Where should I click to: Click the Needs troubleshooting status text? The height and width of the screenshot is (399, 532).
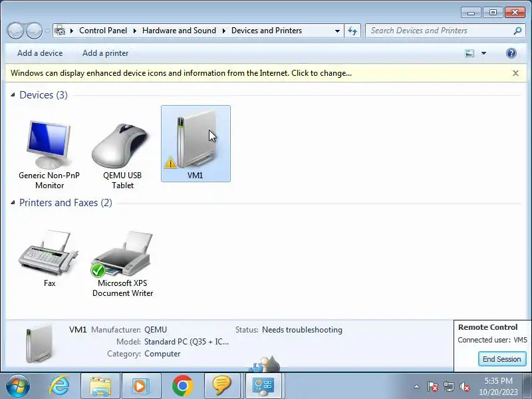coord(302,330)
